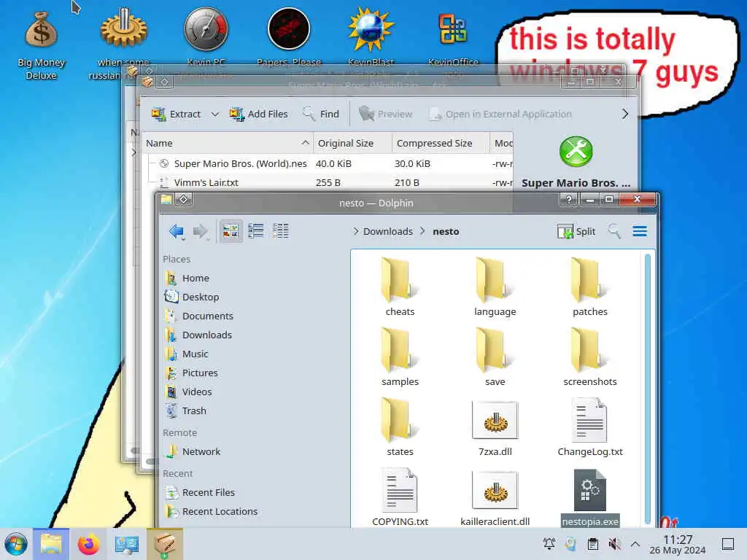747x560 pixels.
Task: Click nesto in the breadcrumb path
Action: click(446, 231)
